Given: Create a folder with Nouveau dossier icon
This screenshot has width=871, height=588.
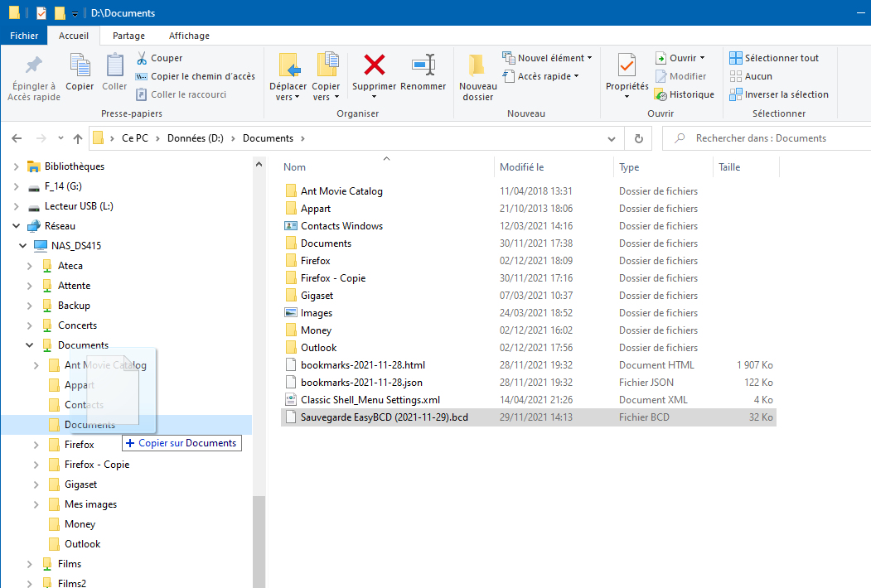Looking at the screenshot, I should (x=477, y=66).
